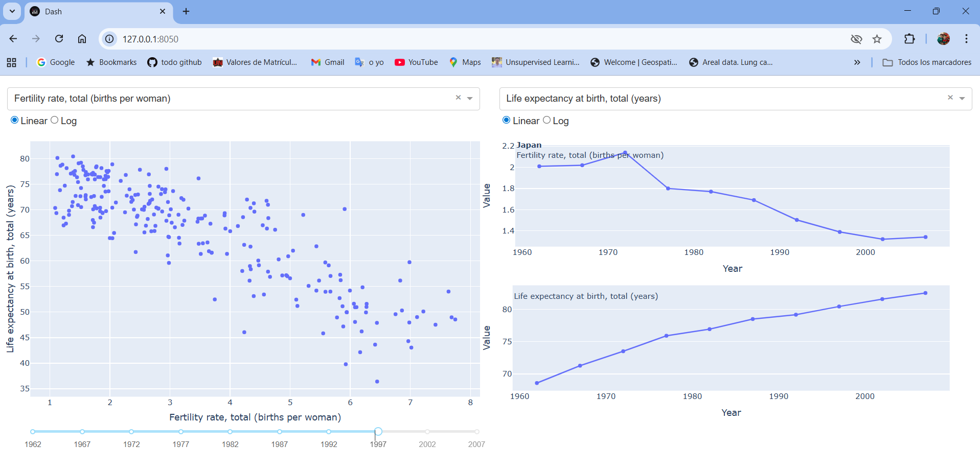Expand the Life expectancy dropdown arrow
980x469 pixels.
962,99
